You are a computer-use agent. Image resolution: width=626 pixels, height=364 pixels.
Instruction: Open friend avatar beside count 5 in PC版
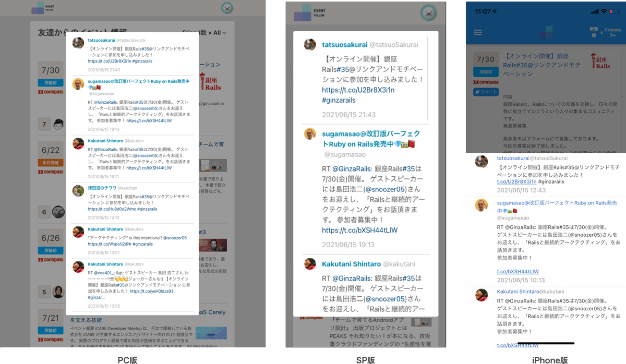(58, 292)
